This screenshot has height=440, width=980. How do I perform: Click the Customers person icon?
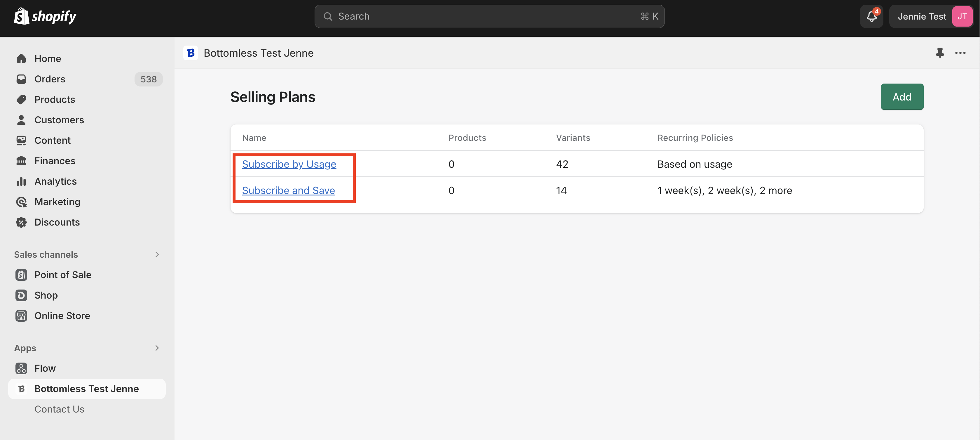tap(21, 120)
